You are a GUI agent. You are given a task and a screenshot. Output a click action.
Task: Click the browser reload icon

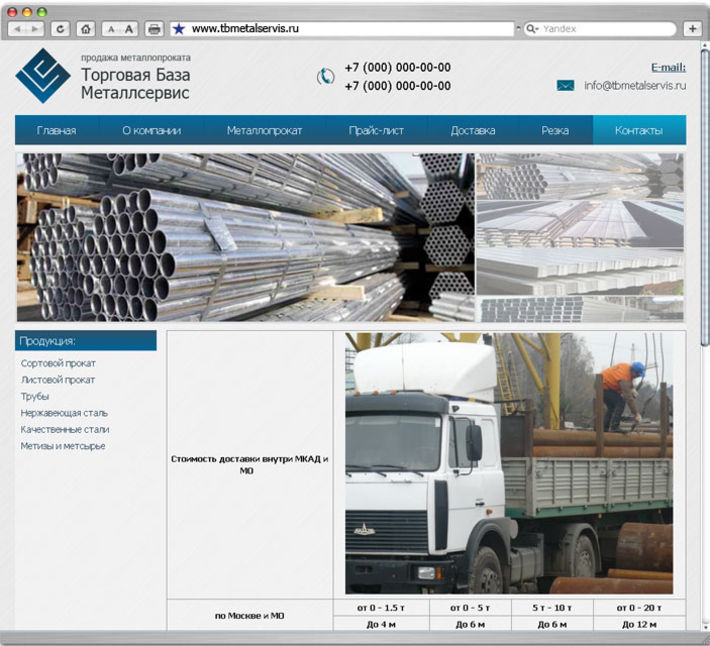coord(60,29)
